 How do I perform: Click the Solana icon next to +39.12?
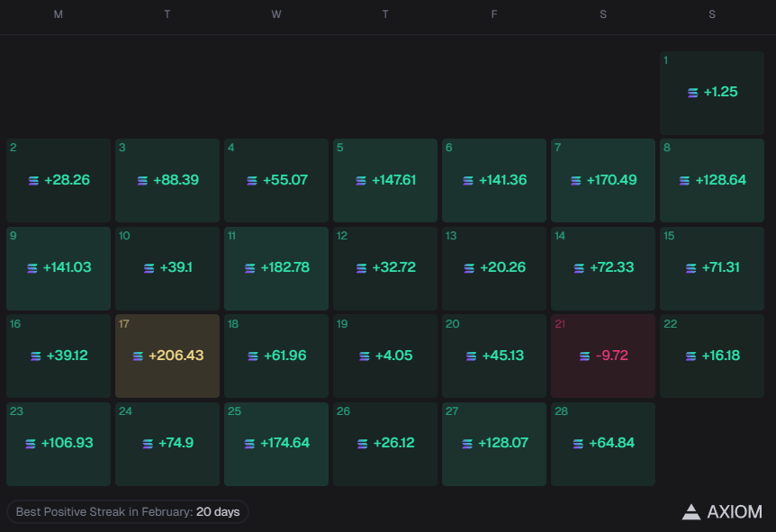tap(36, 356)
